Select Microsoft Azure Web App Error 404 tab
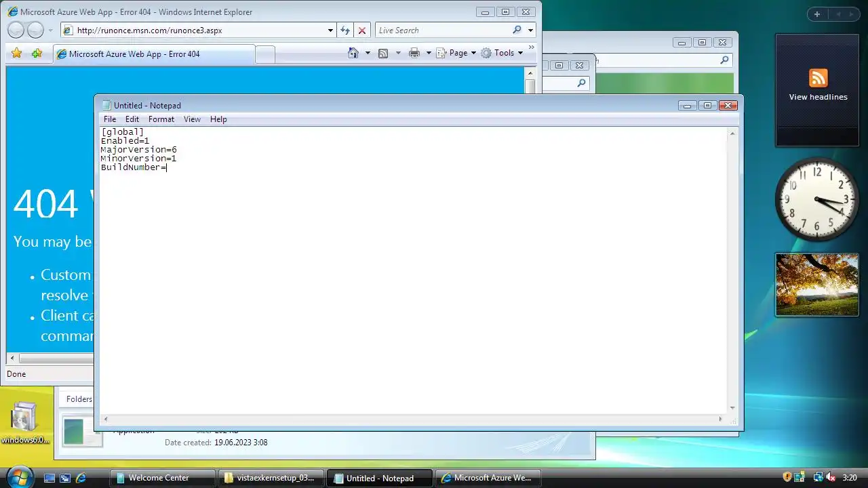This screenshot has width=868, height=488. pos(154,54)
